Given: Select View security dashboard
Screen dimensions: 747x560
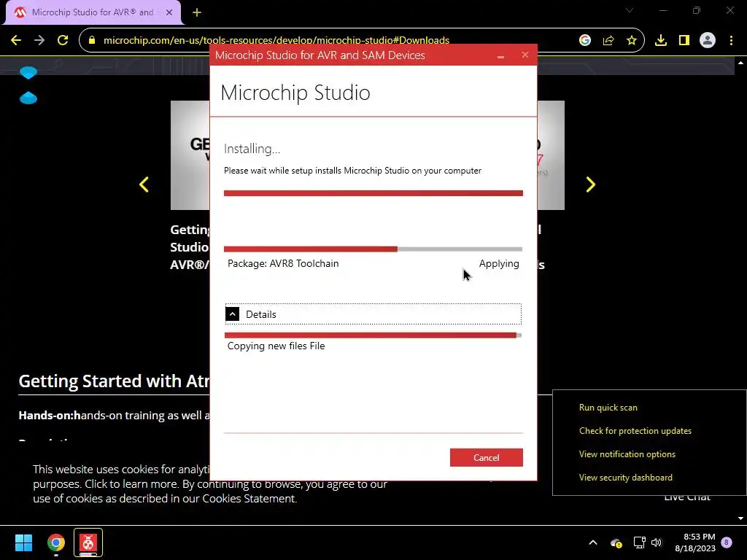Looking at the screenshot, I should (x=625, y=478).
